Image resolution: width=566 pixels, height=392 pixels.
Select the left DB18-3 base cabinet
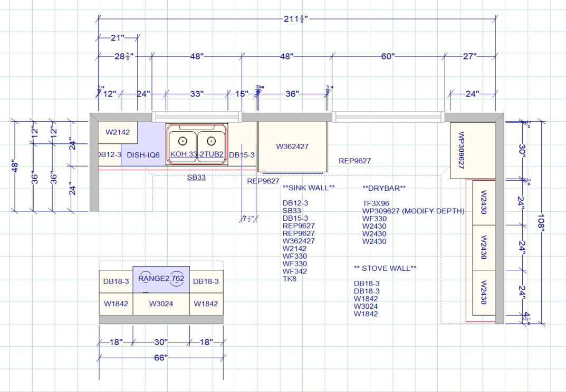pyautogui.click(x=116, y=281)
